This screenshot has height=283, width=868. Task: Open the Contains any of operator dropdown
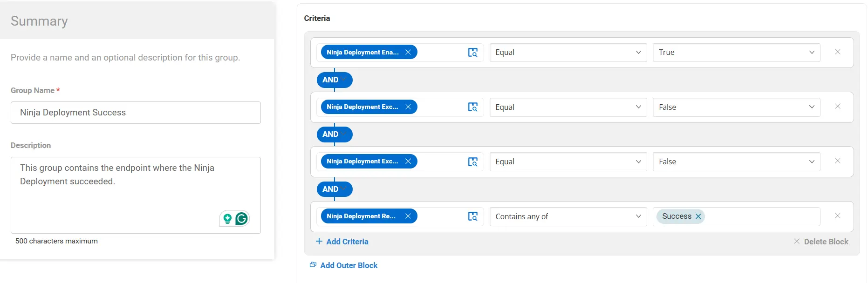[x=568, y=216]
